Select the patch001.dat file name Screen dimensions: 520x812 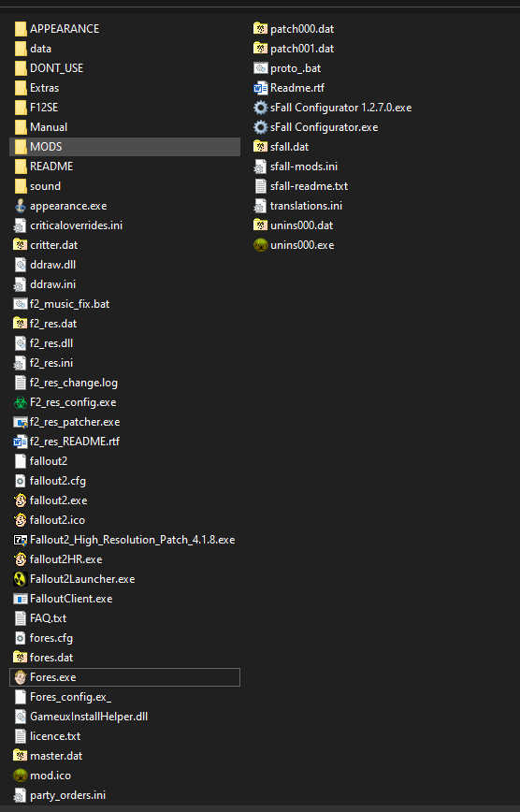pos(302,49)
